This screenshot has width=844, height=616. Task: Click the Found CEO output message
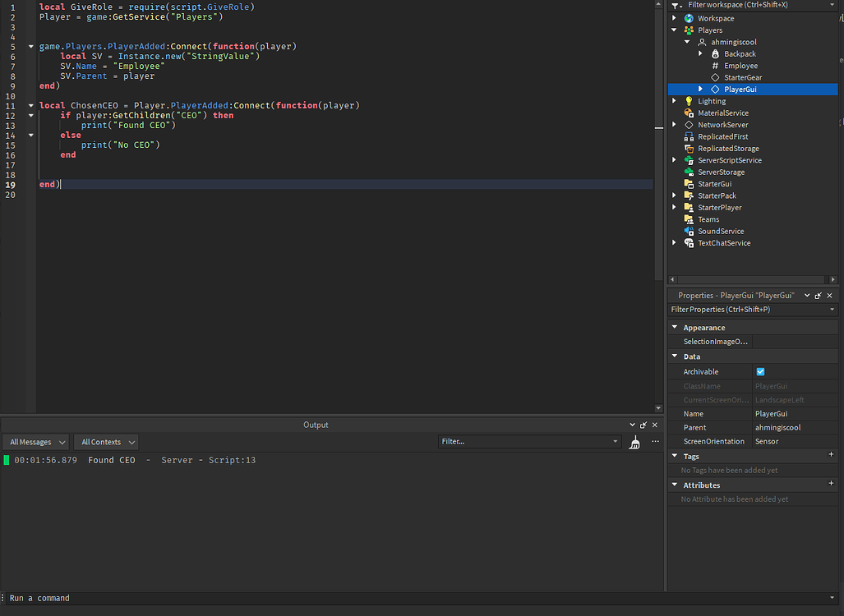tap(111, 461)
